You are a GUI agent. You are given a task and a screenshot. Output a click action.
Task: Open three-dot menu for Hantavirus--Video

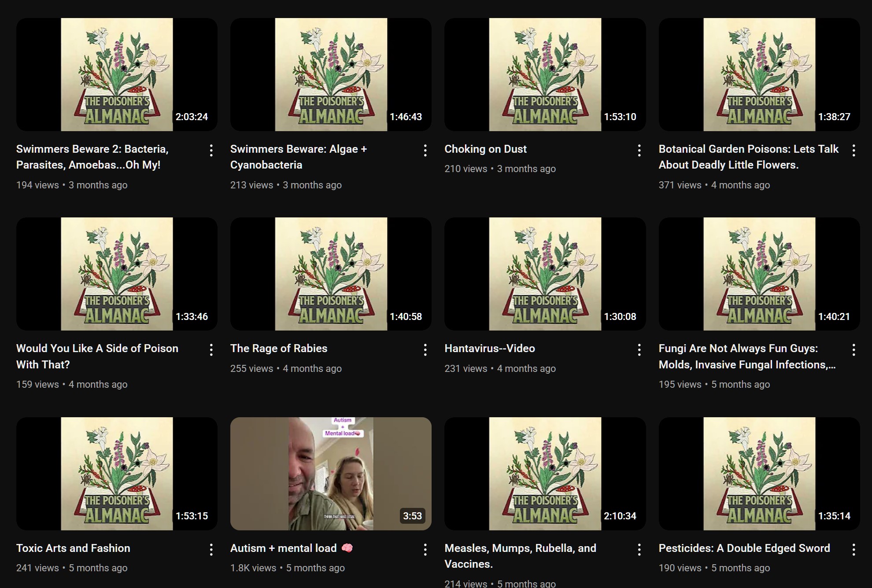pos(639,350)
